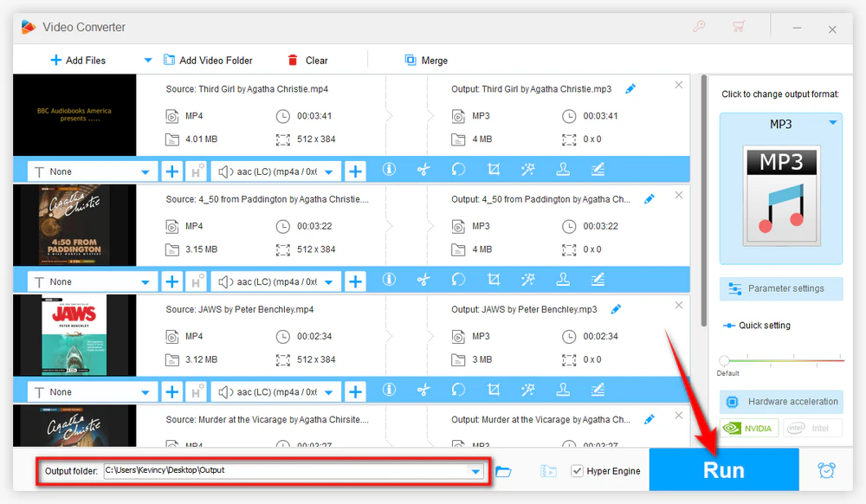Screen dimensions: 866x504
Task: Open the trim scissors tool for JAWS
Action: (423, 391)
